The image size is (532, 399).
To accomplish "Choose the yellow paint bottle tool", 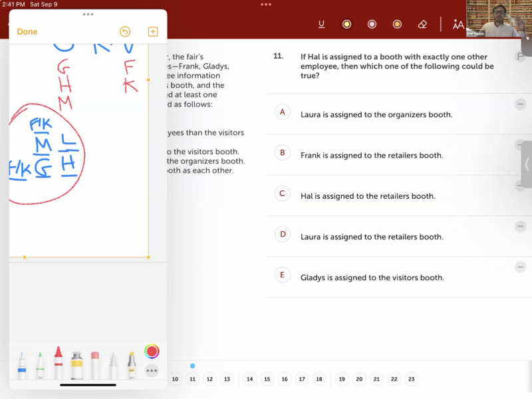I will point(76,366).
